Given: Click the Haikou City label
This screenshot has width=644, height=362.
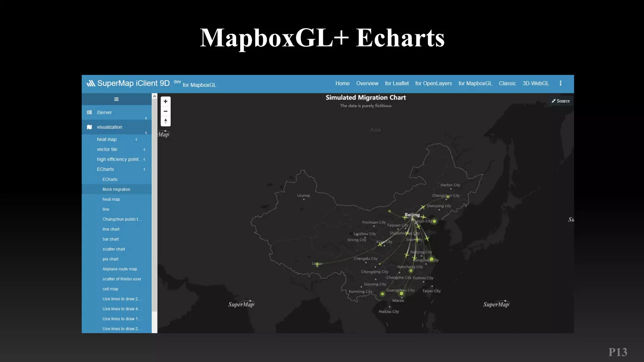Looking at the screenshot, I should (x=389, y=312).
